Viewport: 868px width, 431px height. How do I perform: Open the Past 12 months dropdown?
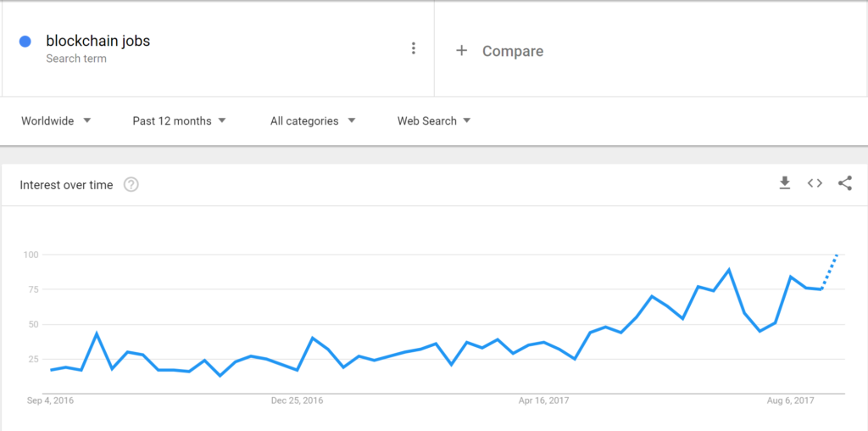coord(180,120)
